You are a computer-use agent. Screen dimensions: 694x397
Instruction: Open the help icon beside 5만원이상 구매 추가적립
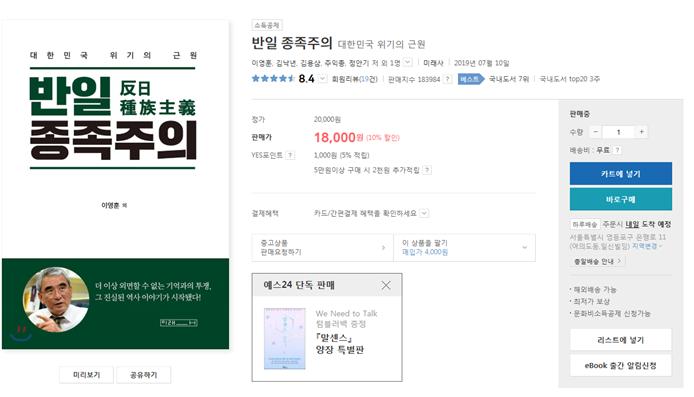coord(427,170)
